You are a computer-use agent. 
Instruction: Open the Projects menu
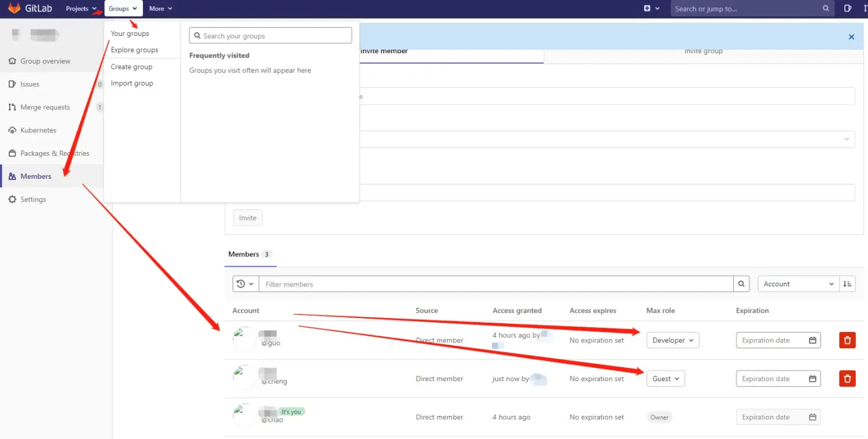[80, 9]
